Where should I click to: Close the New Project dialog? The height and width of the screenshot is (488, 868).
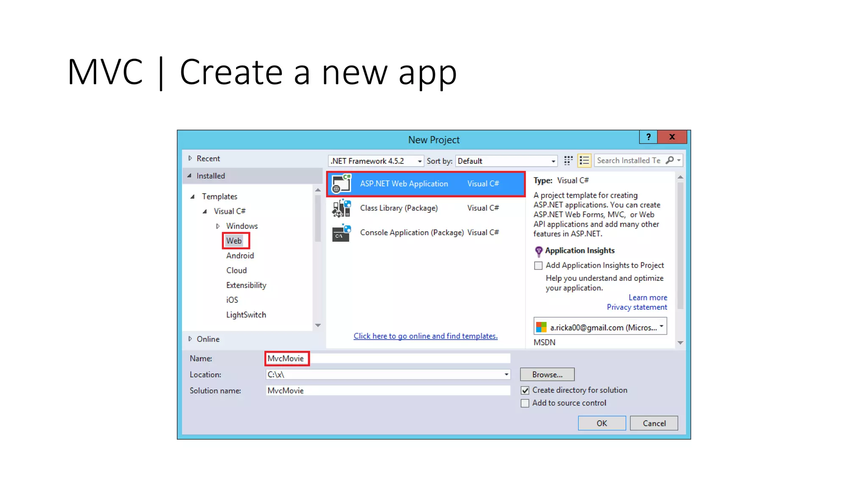pos(672,137)
